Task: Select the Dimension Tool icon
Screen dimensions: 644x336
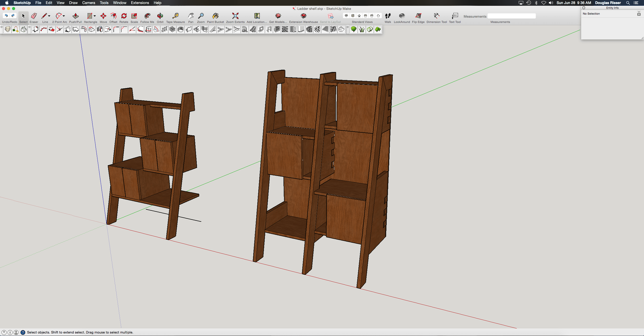Action: coord(436,16)
